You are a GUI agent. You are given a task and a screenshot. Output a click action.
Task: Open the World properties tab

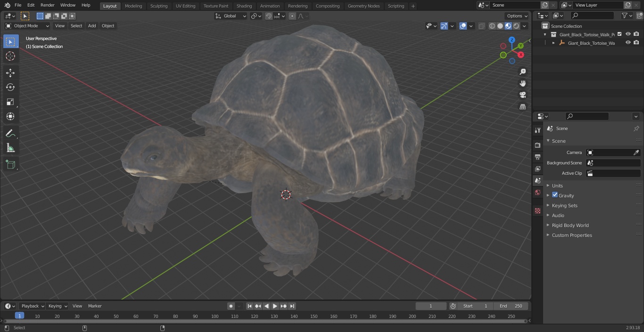[x=537, y=192]
